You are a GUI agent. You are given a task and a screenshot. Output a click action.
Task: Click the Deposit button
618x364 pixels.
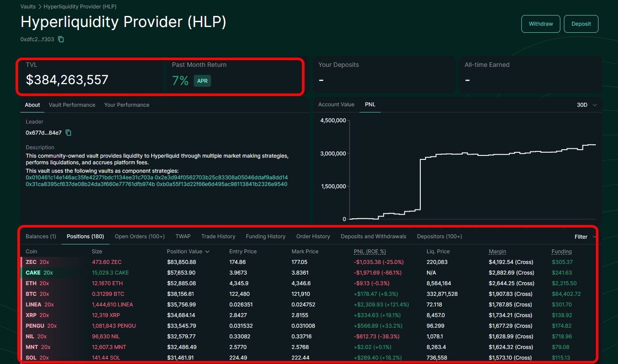581,24
